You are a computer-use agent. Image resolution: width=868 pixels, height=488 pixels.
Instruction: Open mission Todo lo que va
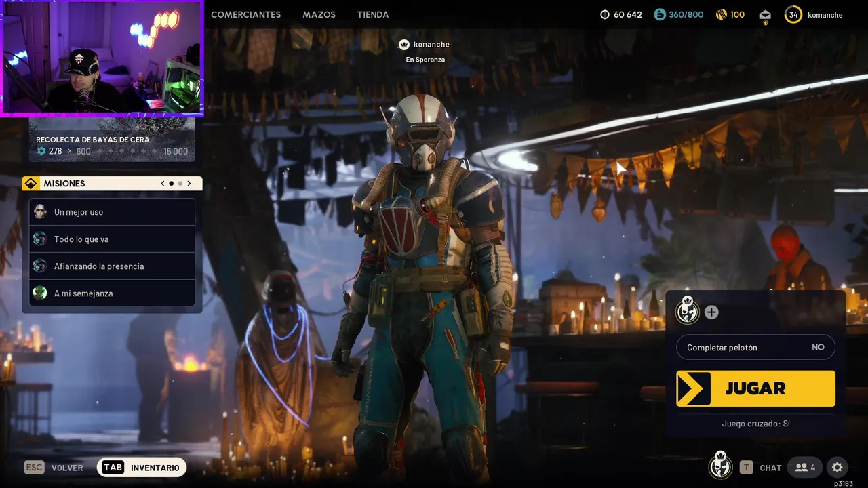point(112,239)
